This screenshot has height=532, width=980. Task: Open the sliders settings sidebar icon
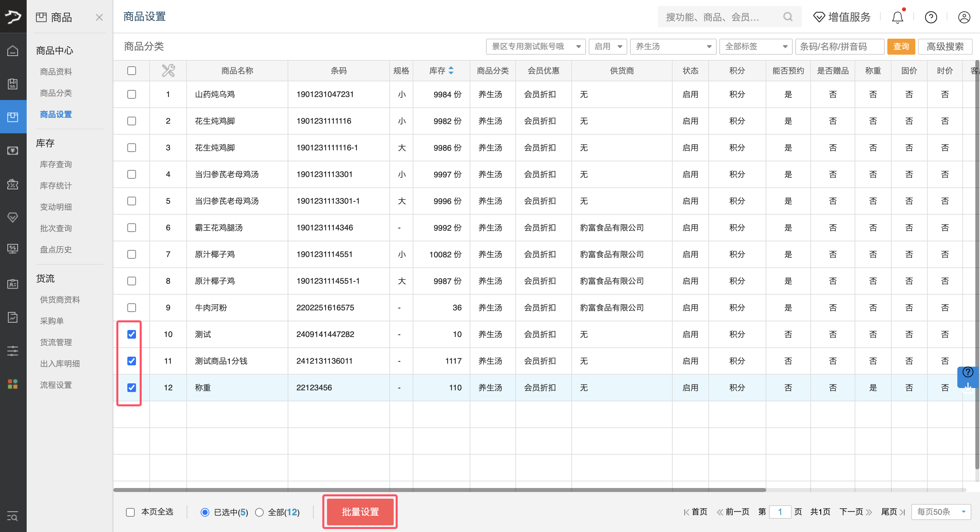(13, 350)
